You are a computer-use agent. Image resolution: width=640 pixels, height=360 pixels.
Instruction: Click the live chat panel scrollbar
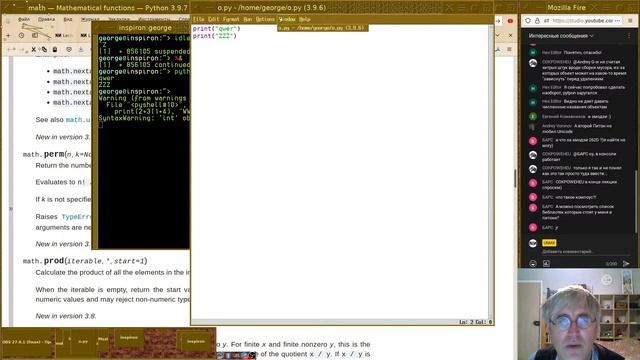tap(635, 202)
